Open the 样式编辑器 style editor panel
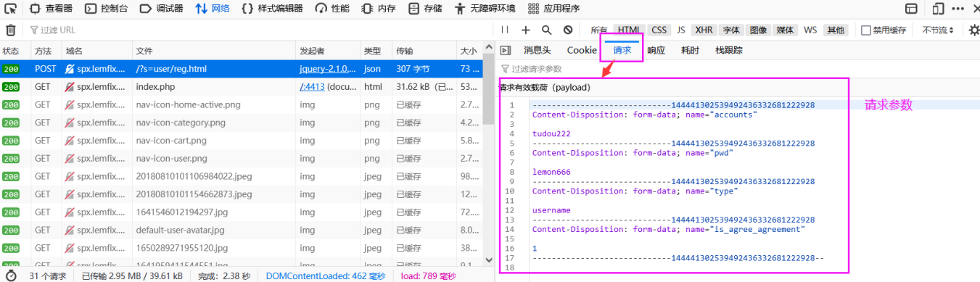Image resolution: width=980 pixels, height=282 pixels. [273, 9]
